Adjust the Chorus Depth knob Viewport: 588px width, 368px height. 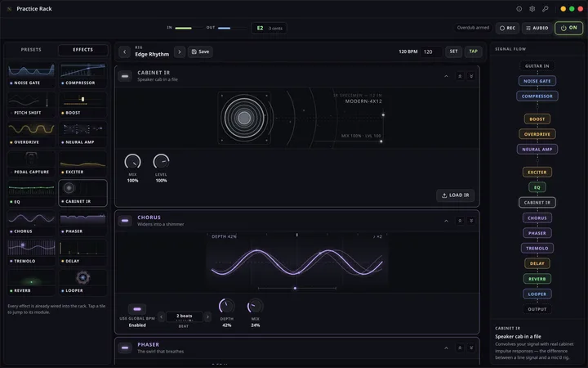pos(226,307)
